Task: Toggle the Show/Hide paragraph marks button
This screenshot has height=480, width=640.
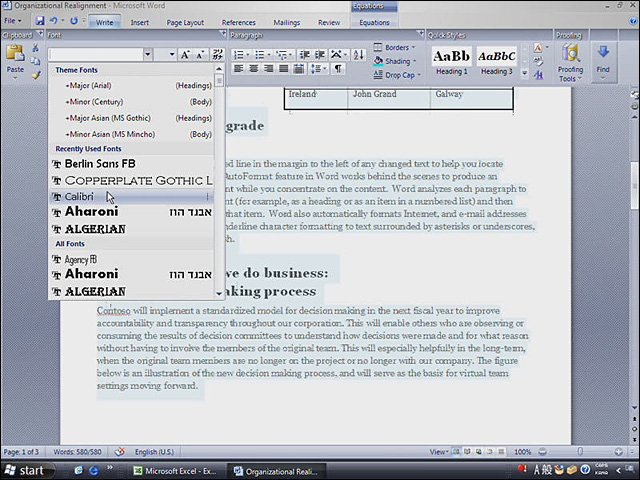Action: [x=338, y=69]
